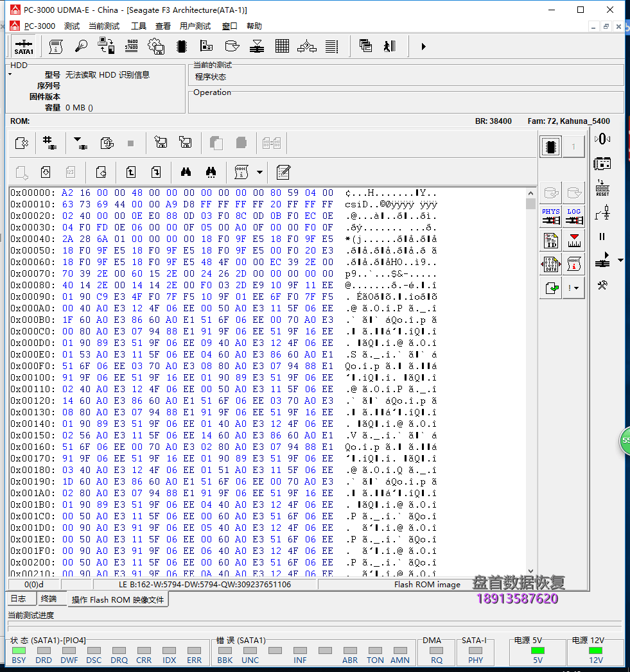
Task: Click the hex scrollbar thumb
Action: [531, 203]
